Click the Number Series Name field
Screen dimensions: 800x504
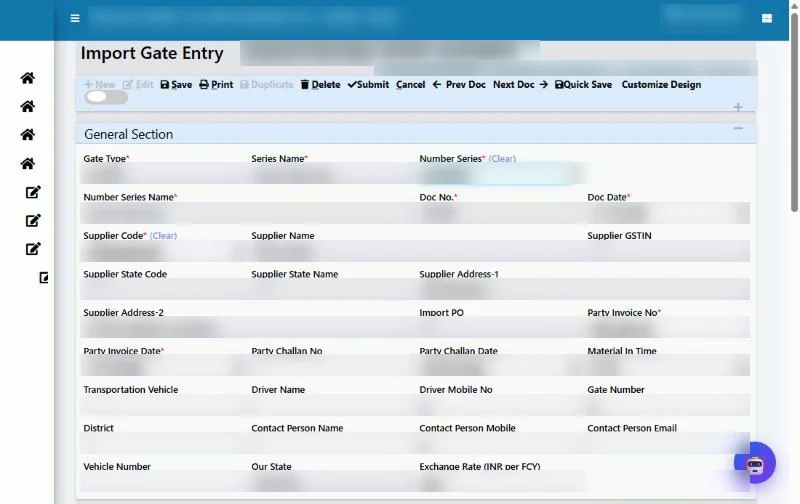(x=247, y=213)
